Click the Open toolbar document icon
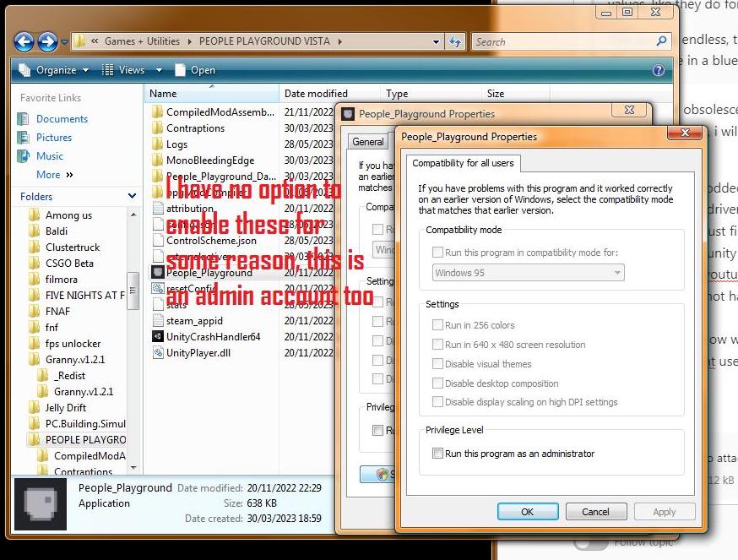 (180, 70)
